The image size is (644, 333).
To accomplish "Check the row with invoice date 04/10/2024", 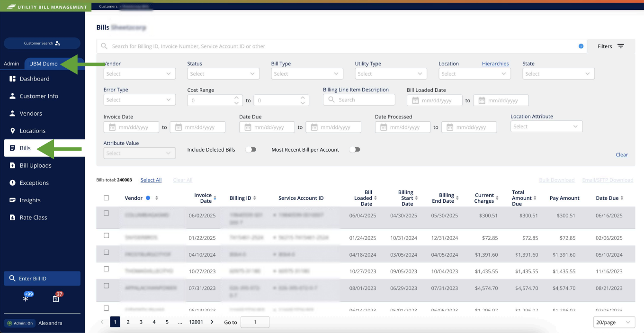I will point(107,252).
